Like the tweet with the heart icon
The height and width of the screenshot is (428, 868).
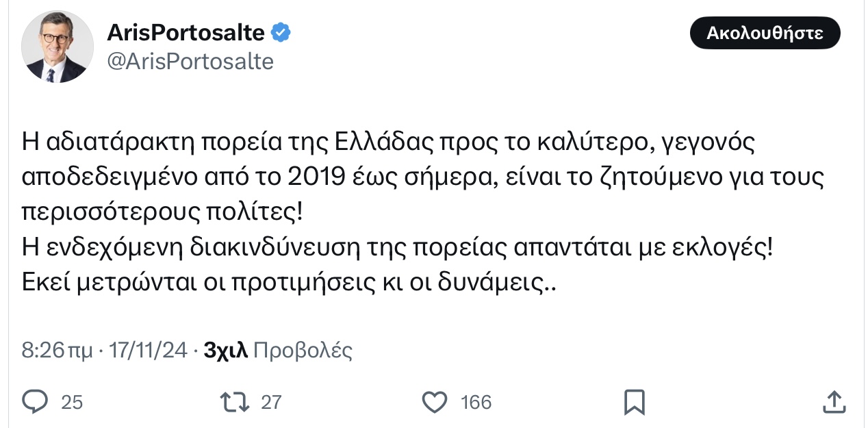point(435,401)
